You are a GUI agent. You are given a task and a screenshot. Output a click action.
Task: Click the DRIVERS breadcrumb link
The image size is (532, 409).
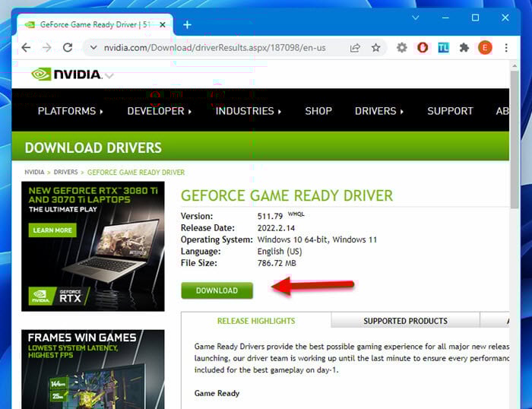click(x=65, y=172)
